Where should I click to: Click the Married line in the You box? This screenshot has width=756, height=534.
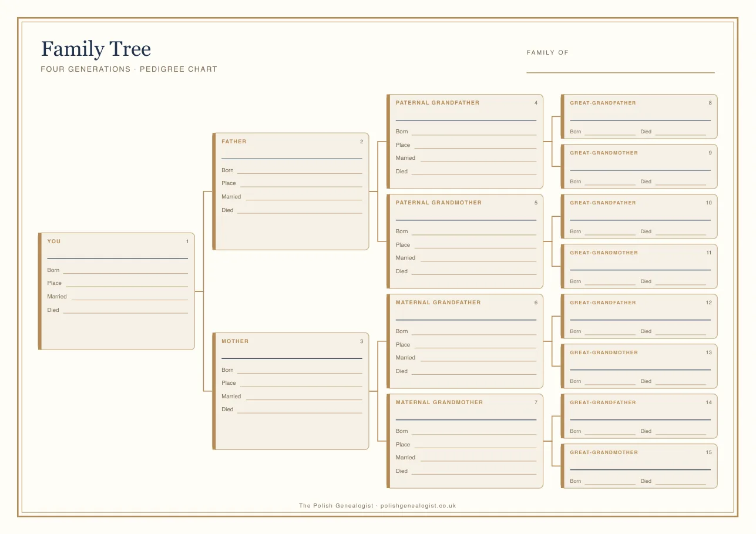pos(130,300)
